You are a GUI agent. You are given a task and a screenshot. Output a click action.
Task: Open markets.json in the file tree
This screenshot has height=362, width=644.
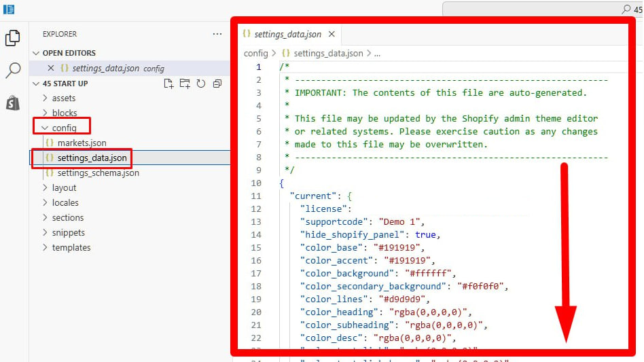(82, 143)
